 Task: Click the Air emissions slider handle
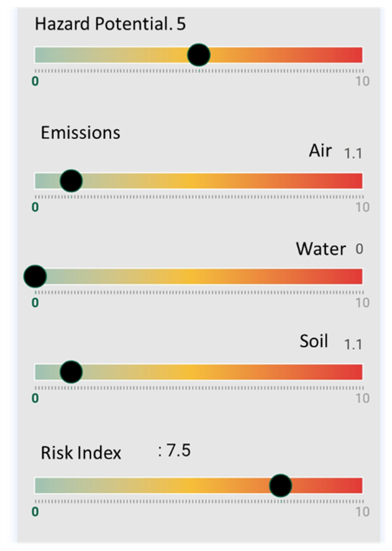71,181
